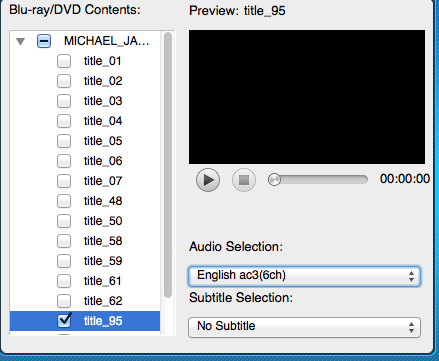Select the title_04 row label
439x361 pixels.
103,121
